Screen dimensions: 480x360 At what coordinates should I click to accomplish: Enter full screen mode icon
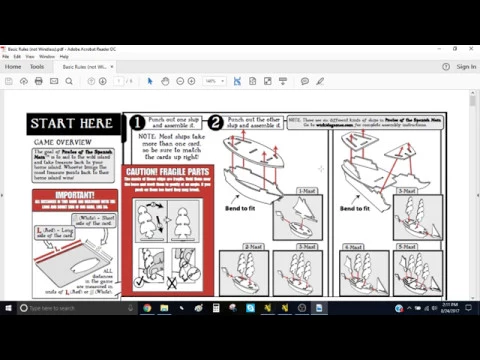268,81
